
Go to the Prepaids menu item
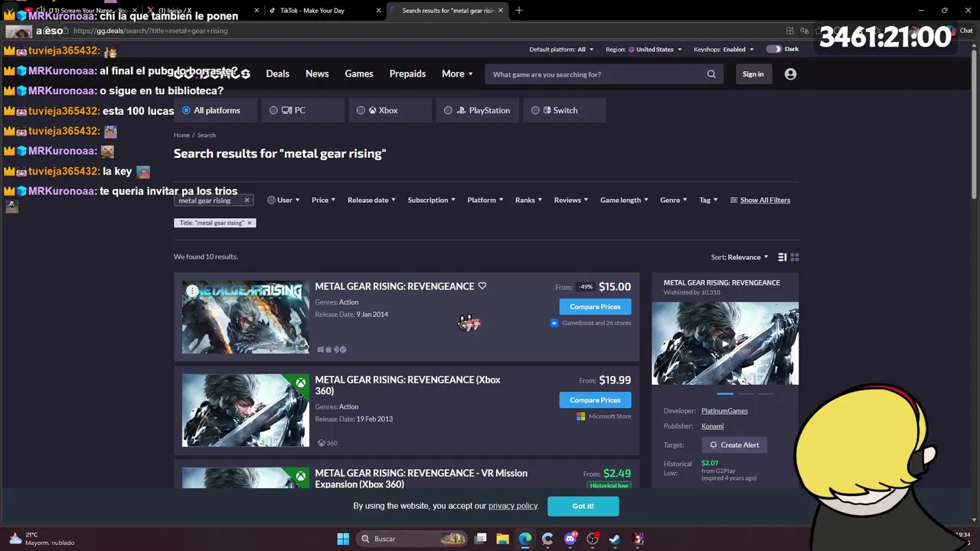[x=407, y=74]
